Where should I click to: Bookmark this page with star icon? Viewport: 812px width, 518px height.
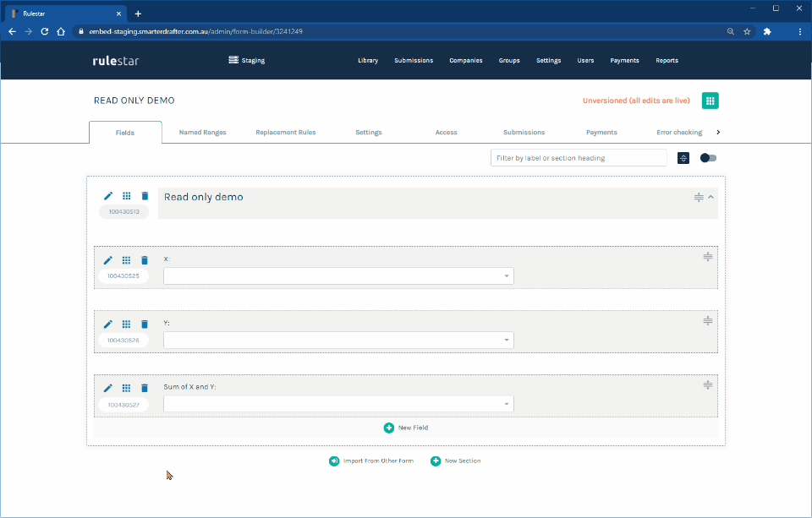click(747, 31)
